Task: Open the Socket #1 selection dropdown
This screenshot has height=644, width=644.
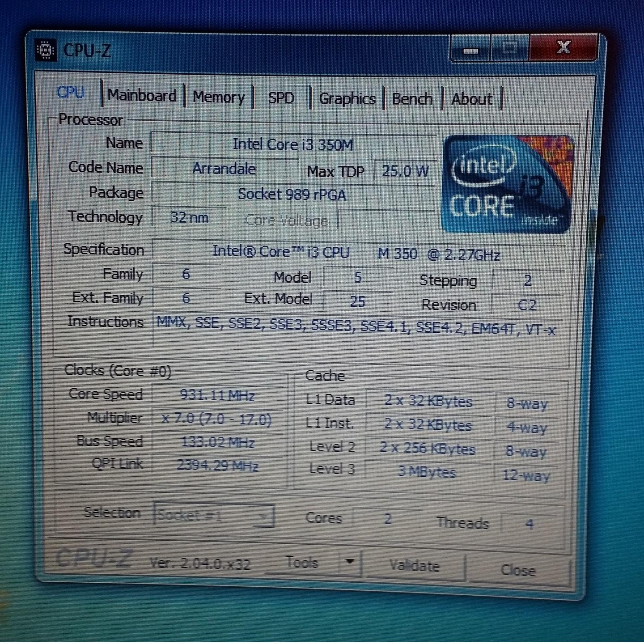Action: tap(214, 516)
